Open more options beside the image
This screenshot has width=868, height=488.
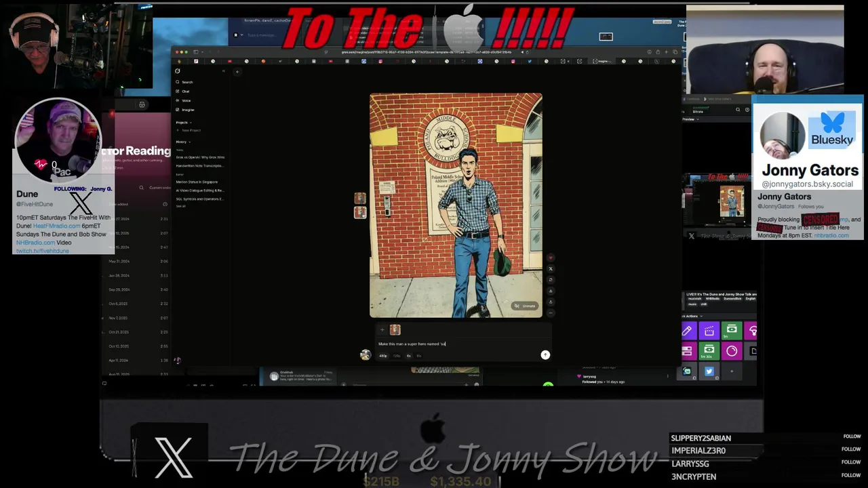pyautogui.click(x=551, y=312)
